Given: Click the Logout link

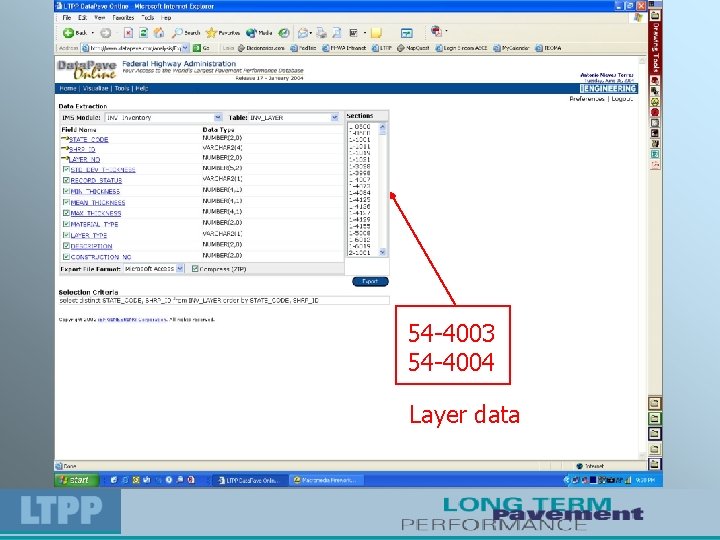Looking at the screenshot, I should pos(622,99).
